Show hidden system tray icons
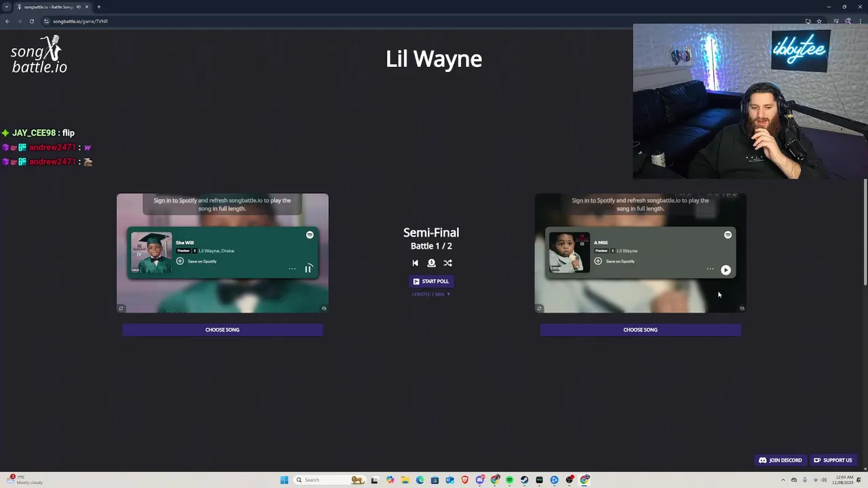Viewport: 868px width, 488px height. (x=783, y=480)
